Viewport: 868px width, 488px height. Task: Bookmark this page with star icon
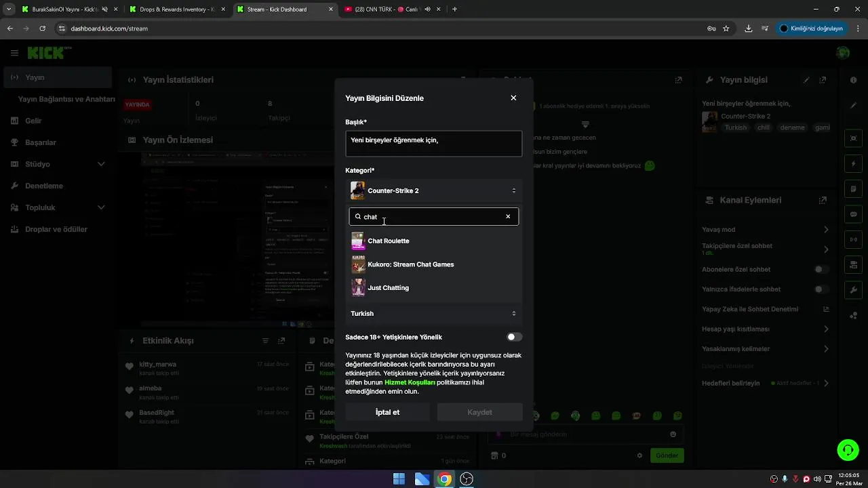pos(726,28)
